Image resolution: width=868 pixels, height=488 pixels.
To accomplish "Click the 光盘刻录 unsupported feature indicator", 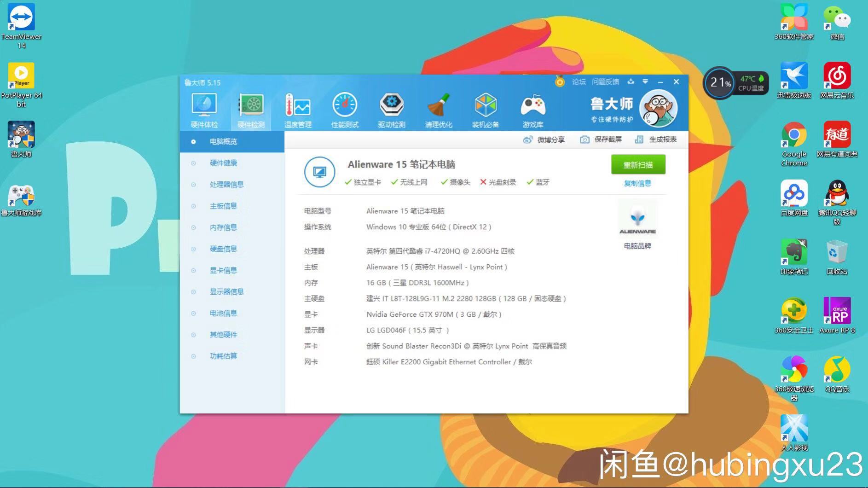I will point(498,182).
